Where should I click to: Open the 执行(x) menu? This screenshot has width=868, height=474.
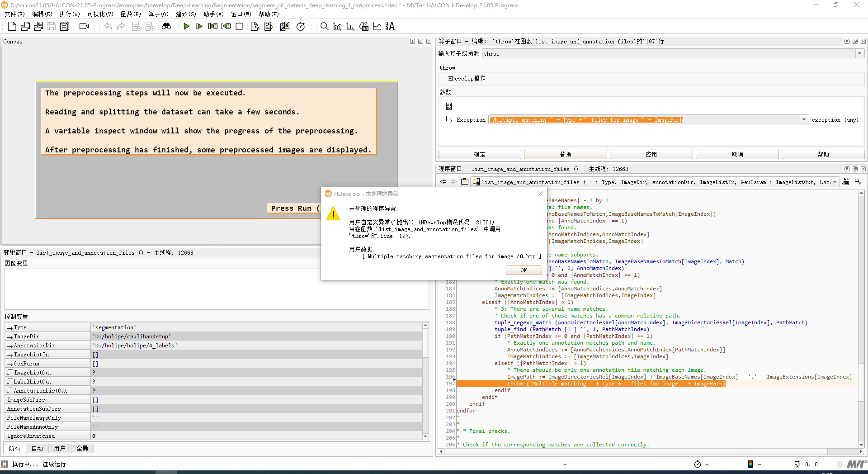(70, 14)
